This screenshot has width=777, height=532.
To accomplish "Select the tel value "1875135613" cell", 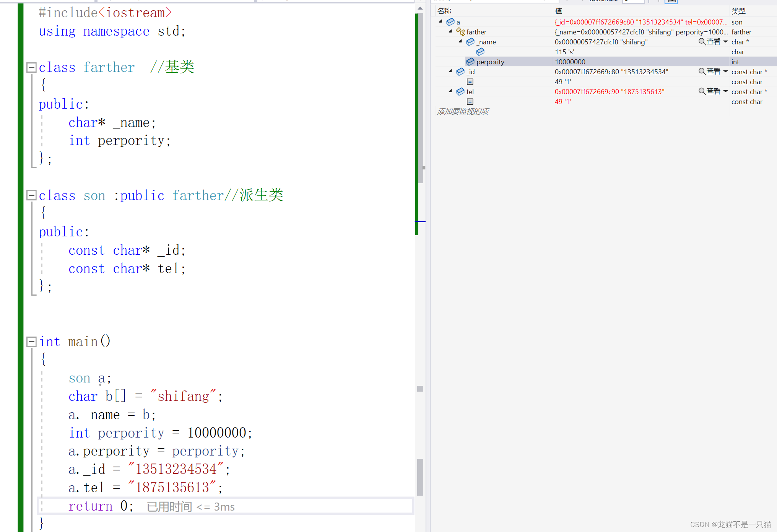I will pos(610,91).
